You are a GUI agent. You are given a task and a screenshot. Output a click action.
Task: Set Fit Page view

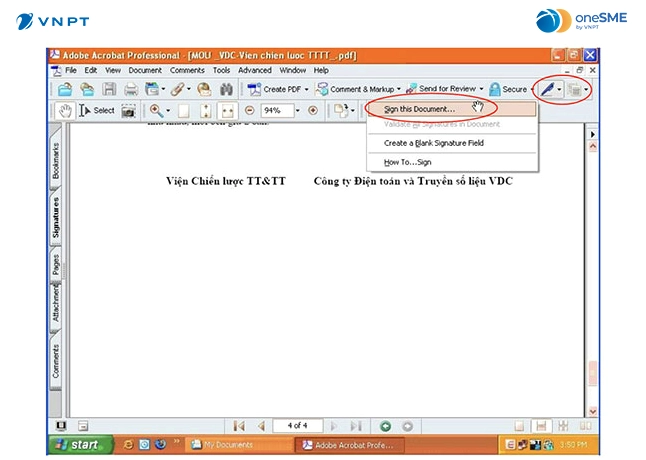206,111
